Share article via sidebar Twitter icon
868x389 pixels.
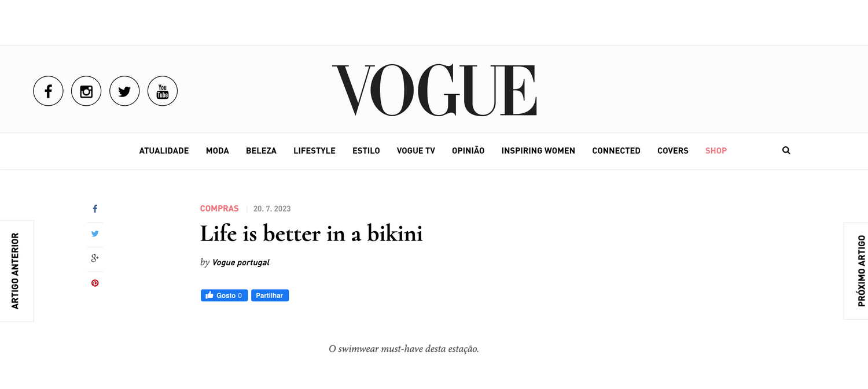(x=95, y=234)
